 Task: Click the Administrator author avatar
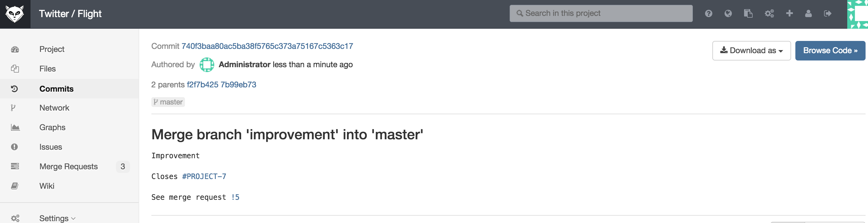(x=207, y=65)
